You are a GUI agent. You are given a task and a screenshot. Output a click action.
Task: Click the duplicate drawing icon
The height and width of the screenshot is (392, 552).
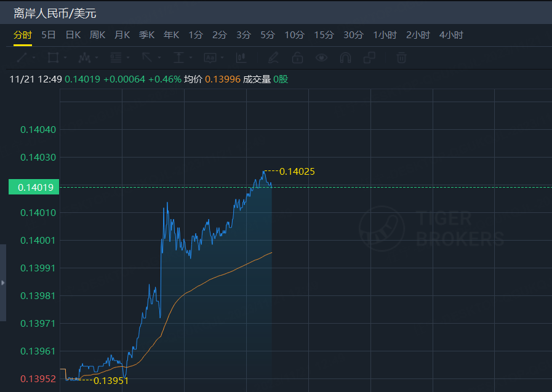pyautogui.click(x=369, y=57)
